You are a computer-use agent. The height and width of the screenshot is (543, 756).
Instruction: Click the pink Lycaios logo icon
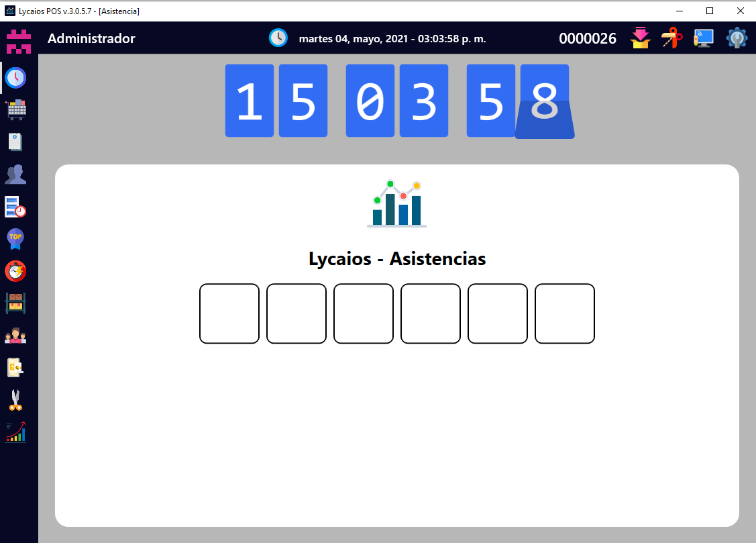[19, 40]
